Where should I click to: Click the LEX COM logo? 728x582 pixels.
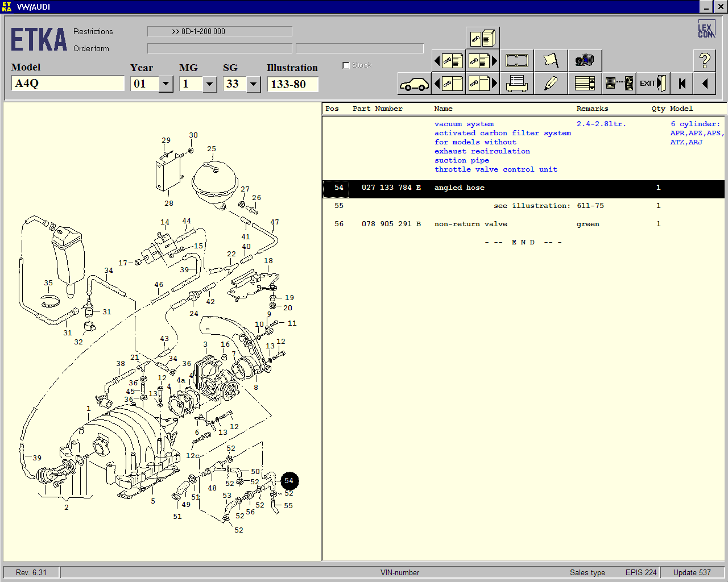click(x=706, y=30)
